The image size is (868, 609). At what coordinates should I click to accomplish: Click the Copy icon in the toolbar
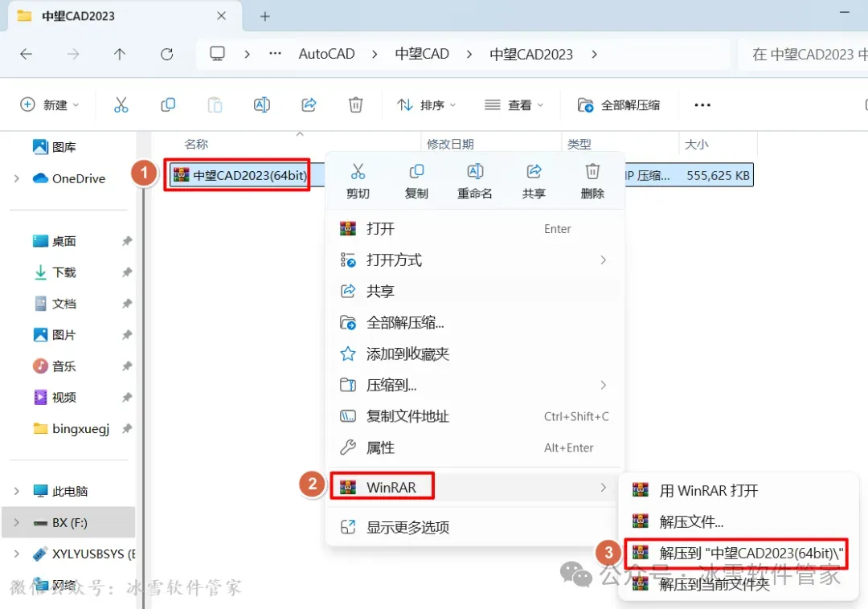[x=168, y=104]
